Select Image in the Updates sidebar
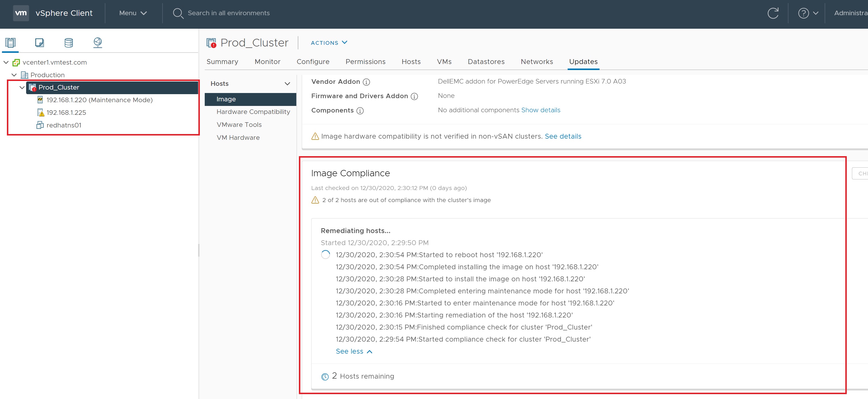 point(250,99)
